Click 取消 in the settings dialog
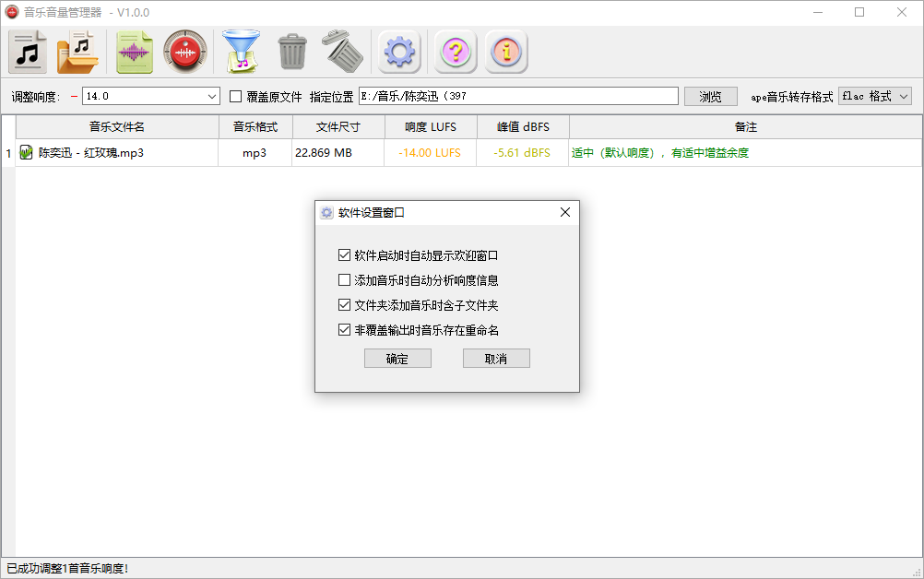Screen dimensions: 924x579 496,358
